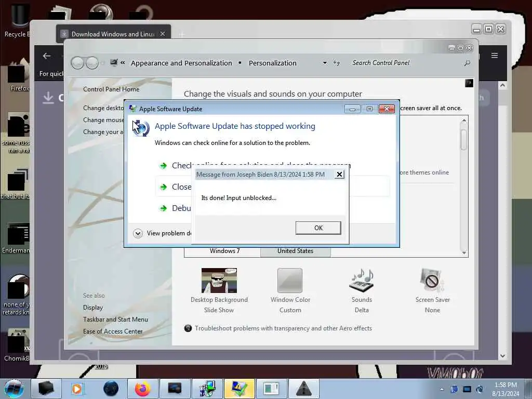Click the Control Panel forward navigation button

[92, 63]
